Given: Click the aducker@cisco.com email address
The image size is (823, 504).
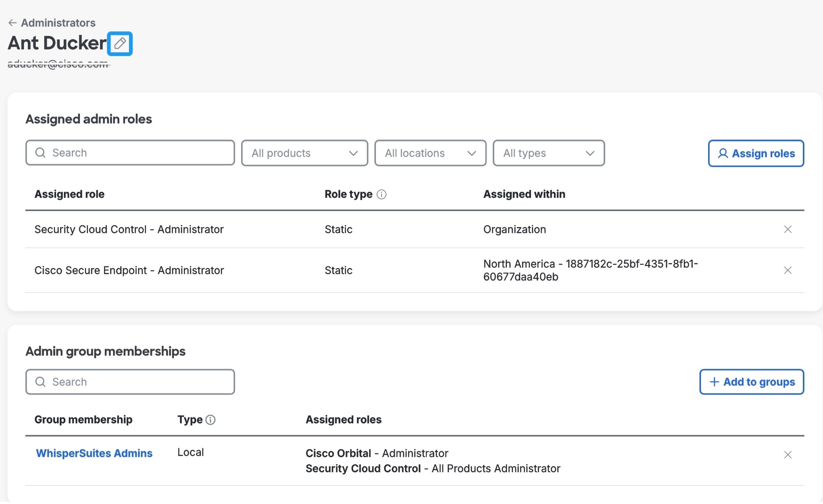Looking at the screenshot, I should pyautogui.click(x=58, y=64).
